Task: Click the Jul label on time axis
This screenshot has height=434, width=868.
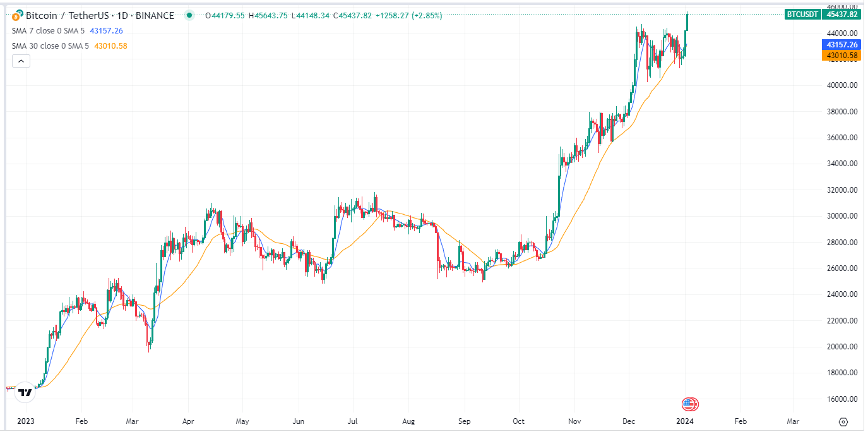Action: click(353, 421)
